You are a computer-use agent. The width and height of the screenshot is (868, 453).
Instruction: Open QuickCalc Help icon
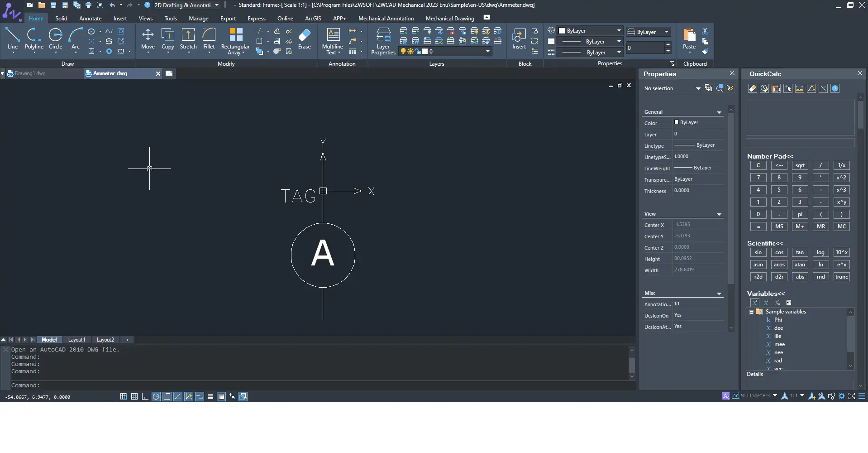point(835,88)
